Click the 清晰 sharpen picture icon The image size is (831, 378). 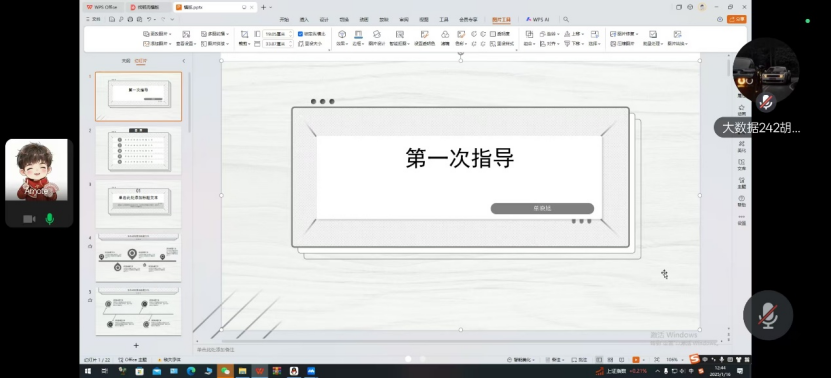[445, 35]
